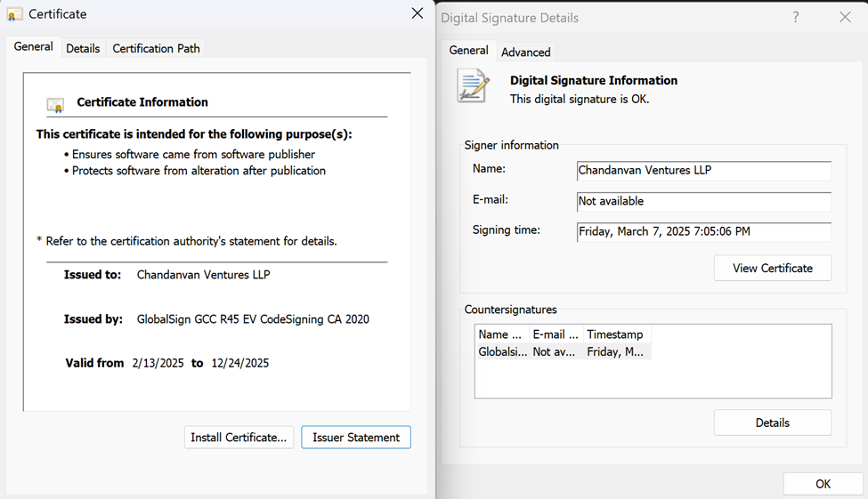Click the Digital Signature document pen icon
This screenshot has height=499, width=868.
[474, 85]
